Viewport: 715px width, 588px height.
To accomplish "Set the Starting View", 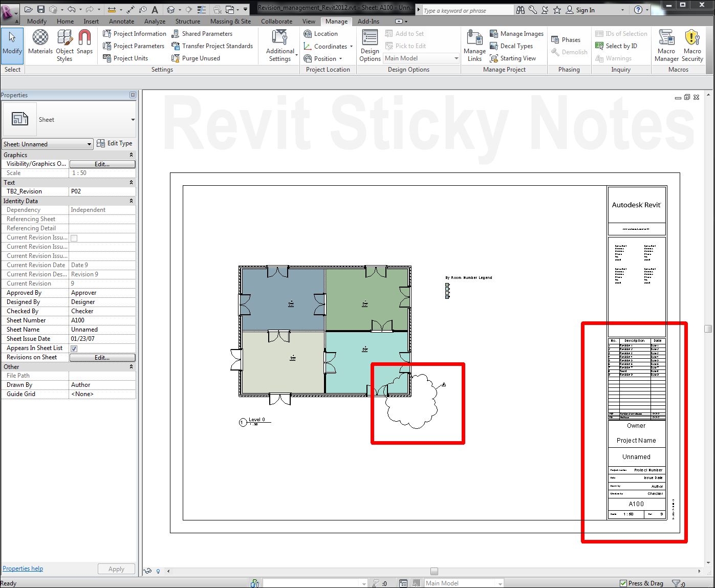I will tap(513, 58).
